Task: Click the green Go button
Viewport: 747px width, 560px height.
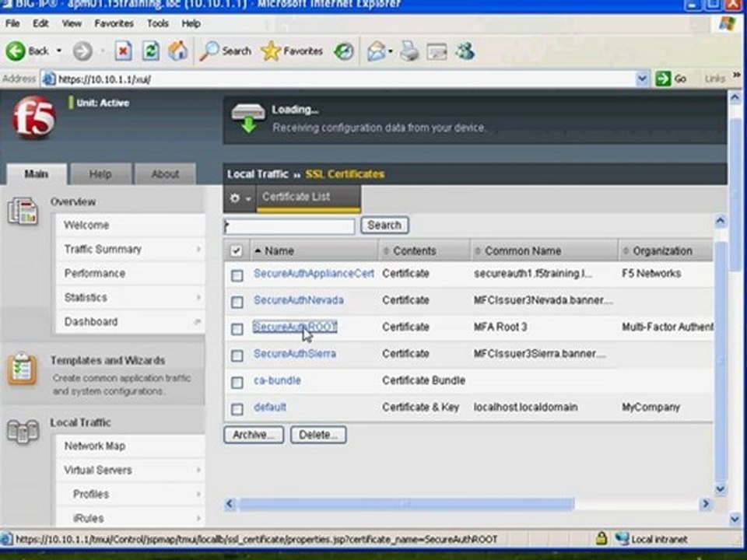Action: tap(671, 79)
